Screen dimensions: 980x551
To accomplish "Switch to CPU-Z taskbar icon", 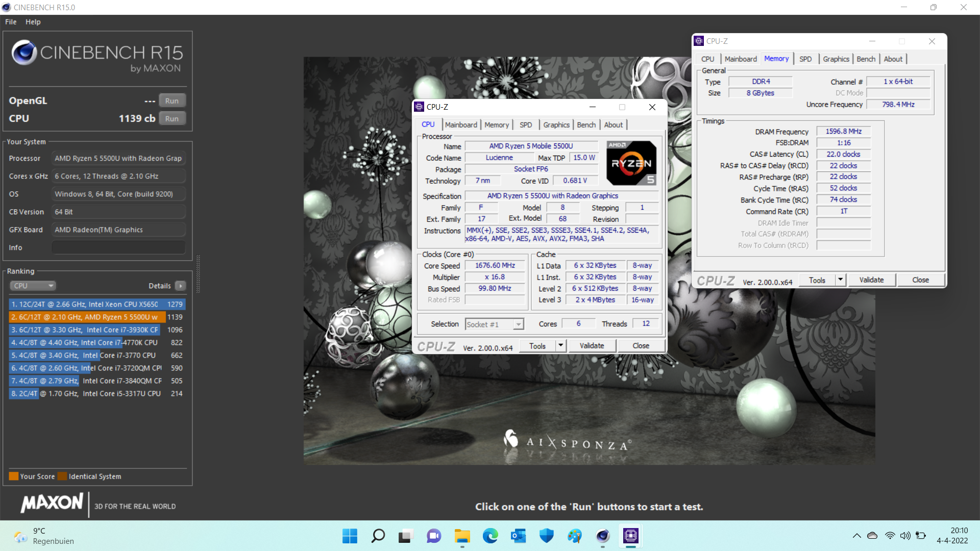I will click(x=631, y=536).
